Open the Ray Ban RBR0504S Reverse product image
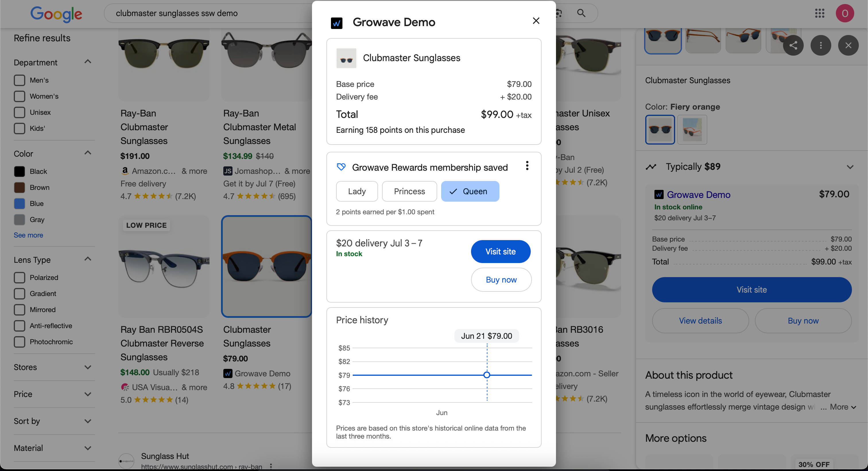This screenshot has height=471, width=868. [x=164, y=266]
